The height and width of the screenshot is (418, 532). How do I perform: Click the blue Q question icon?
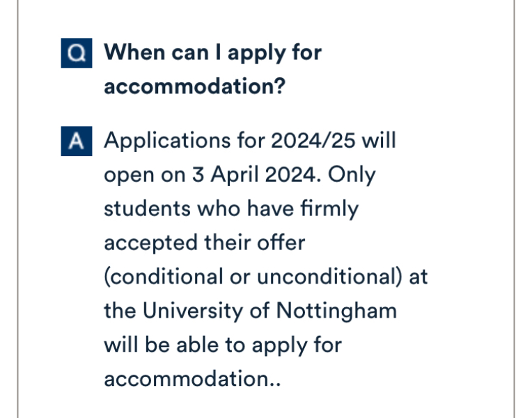pos(73,54)
